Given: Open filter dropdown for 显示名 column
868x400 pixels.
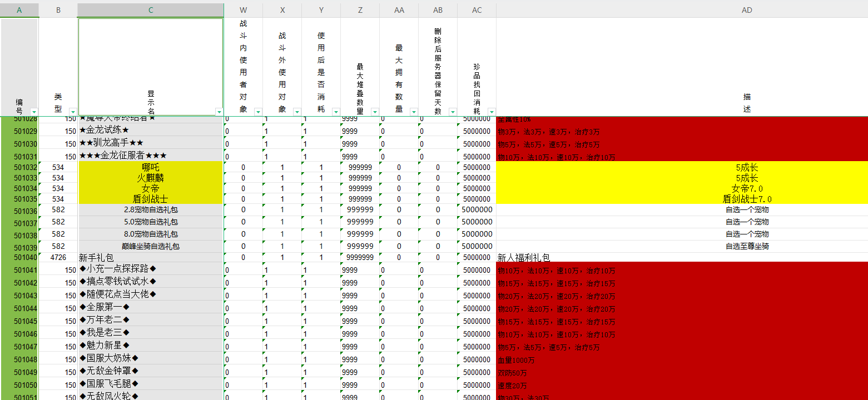Looking at the screenshot, I should [219, 112].
